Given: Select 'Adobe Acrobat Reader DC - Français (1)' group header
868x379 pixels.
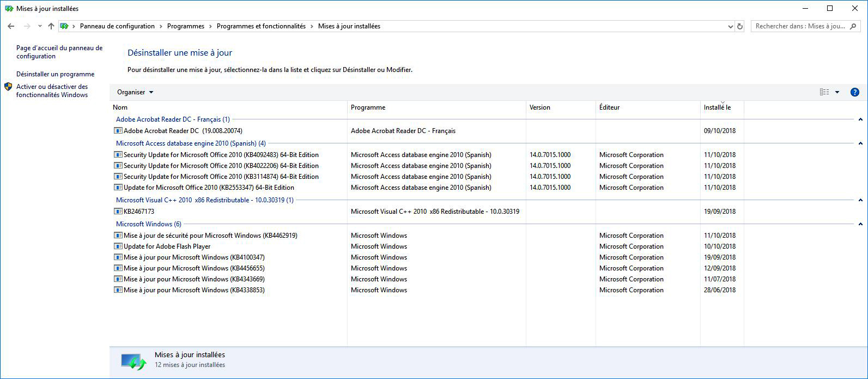Looking at the screenshot, I should tap(173, 119).
